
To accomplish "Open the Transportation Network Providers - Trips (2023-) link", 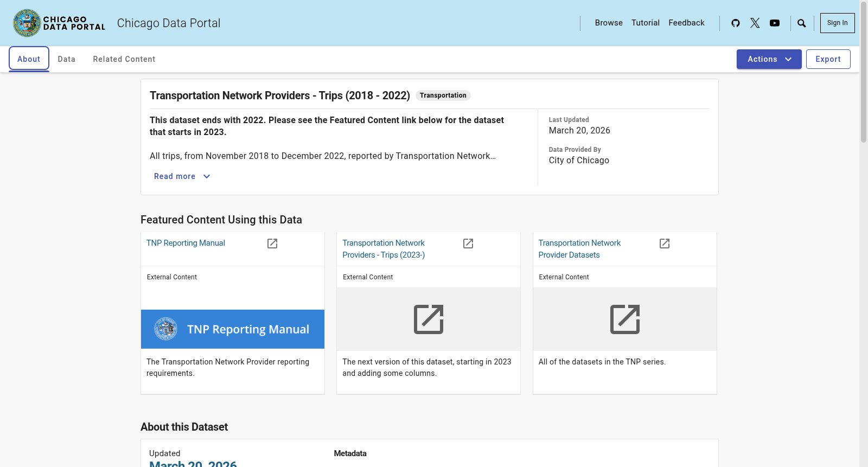I will (384, 249).
